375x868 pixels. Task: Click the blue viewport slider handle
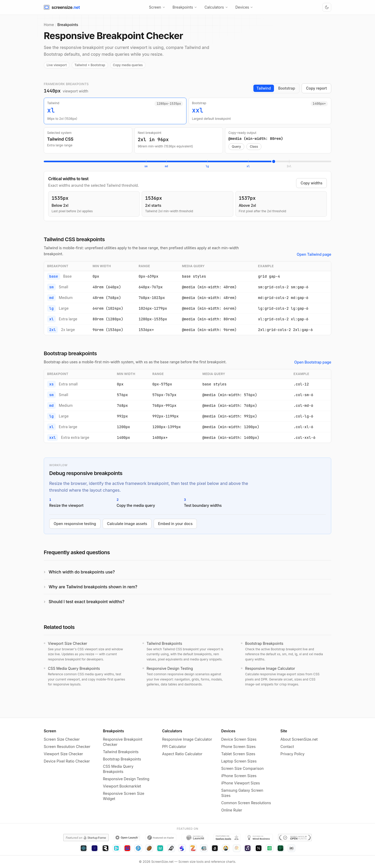click(x=274, y=161)
